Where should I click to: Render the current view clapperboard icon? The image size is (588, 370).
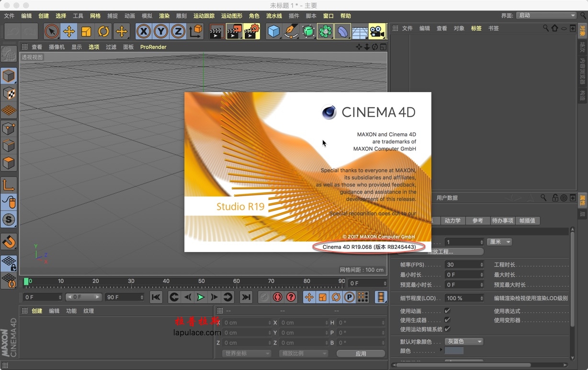point(217,32)
